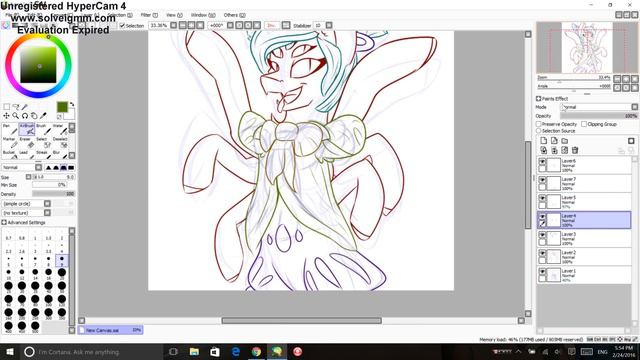Adjust the brush Density slider
640x360 pixels.
click(53, 194)
